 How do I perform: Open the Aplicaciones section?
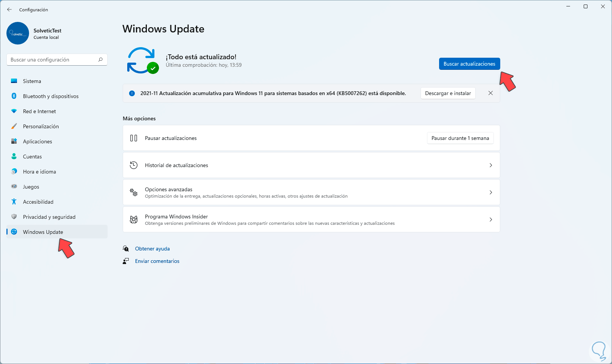point(57,141)
